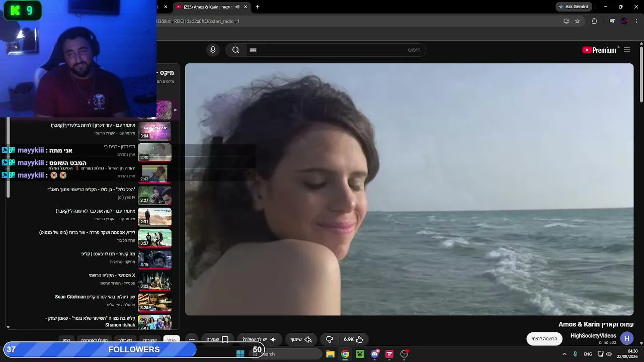Viewport: 644px width, 362px height.
Task: Click the Windows taskbar Search box
Action: point(286,354)
